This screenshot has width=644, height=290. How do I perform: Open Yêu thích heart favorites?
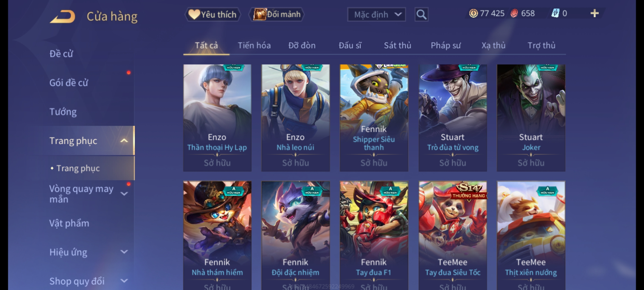[213, 14]
